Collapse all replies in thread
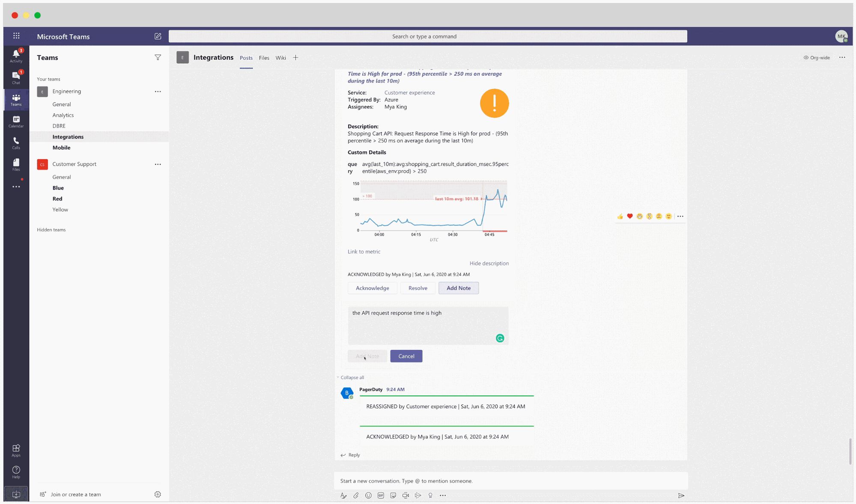This screenshot has height=504, width=856. coord(352,377)
